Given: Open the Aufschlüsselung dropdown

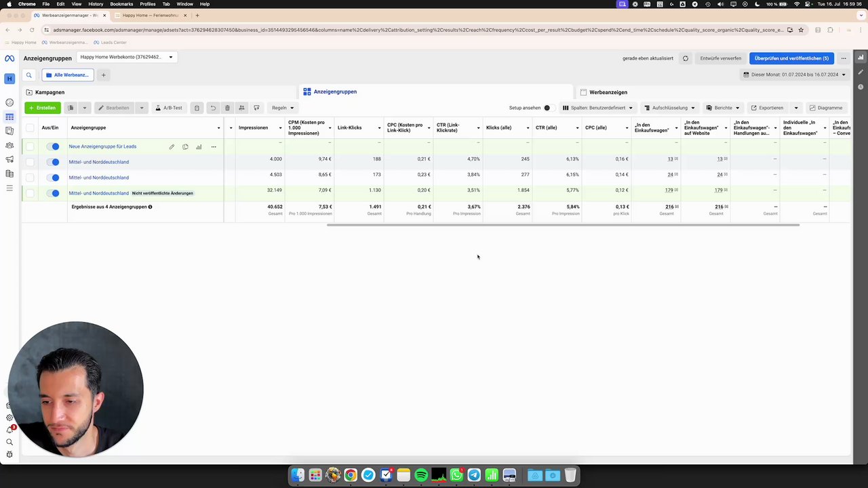Looking at the screenshot, I should click(669, 108).
